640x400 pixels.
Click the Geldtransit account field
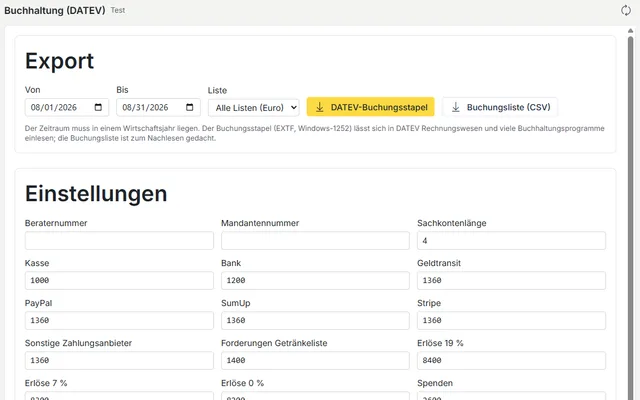tap(511, 280)
